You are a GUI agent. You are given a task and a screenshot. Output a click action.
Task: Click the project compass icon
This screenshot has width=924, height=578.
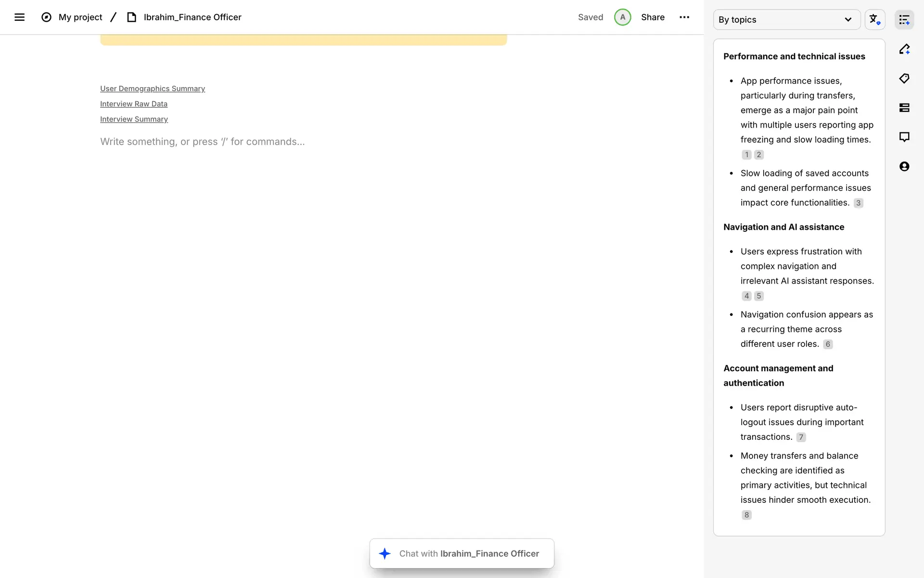click(x=46, y=17)
